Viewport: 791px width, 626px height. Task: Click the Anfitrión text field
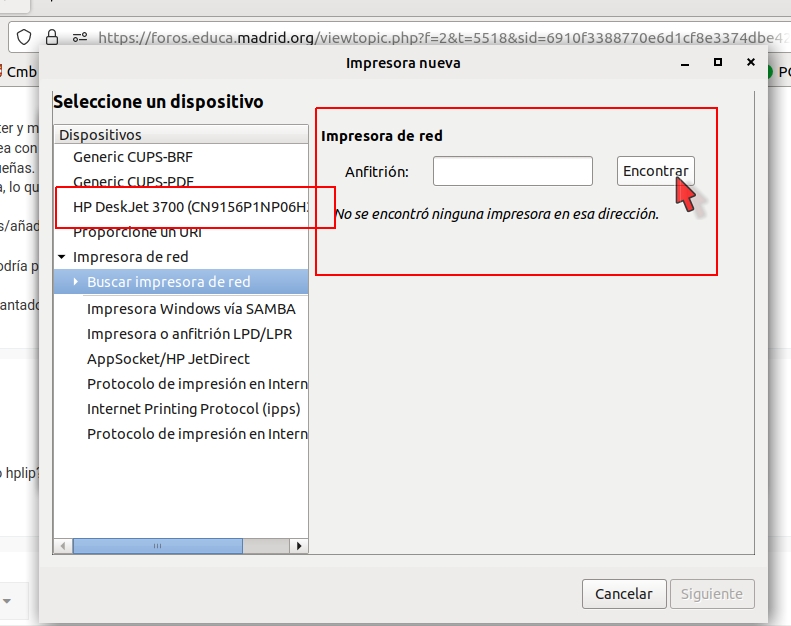click(x=512, y=171)
